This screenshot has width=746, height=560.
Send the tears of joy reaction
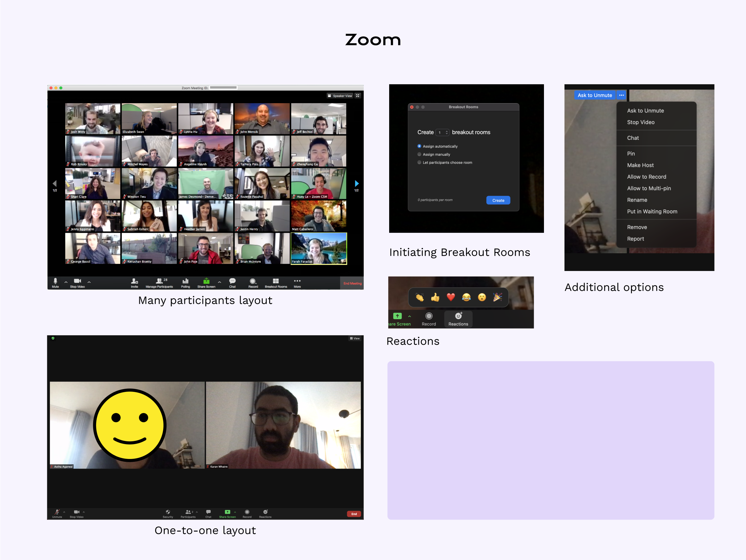click(467, 297)
